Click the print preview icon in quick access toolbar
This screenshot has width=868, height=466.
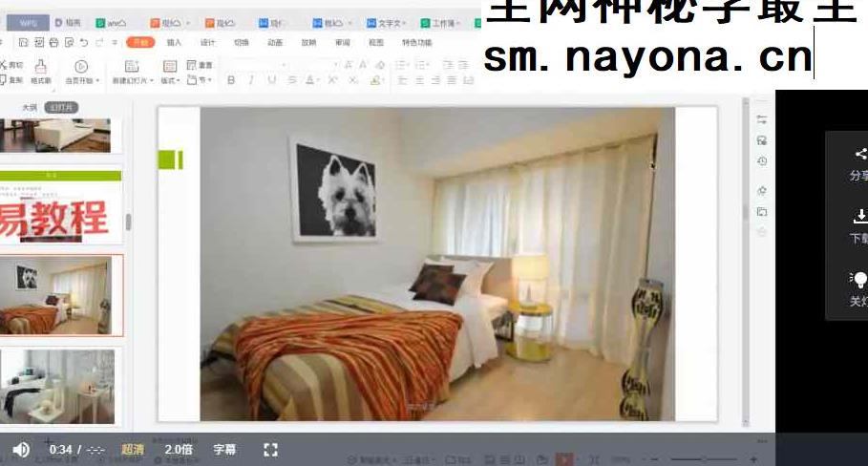pos(69,42)
